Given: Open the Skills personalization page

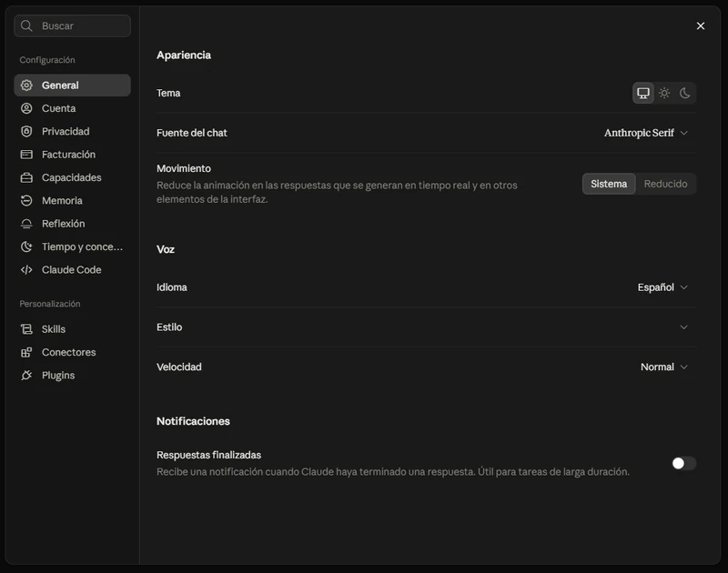Looking at the screenshot, I should tap(73, 329).
